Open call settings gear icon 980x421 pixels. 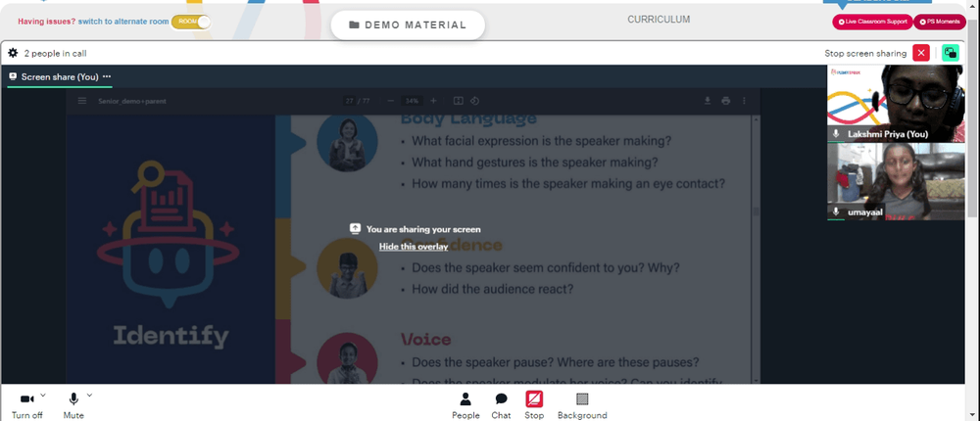click(x=13, y=53)
